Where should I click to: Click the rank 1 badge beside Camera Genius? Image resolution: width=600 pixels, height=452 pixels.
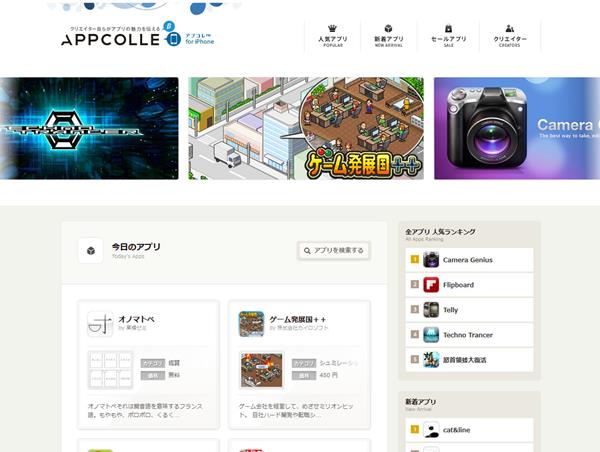pos(414,259)
